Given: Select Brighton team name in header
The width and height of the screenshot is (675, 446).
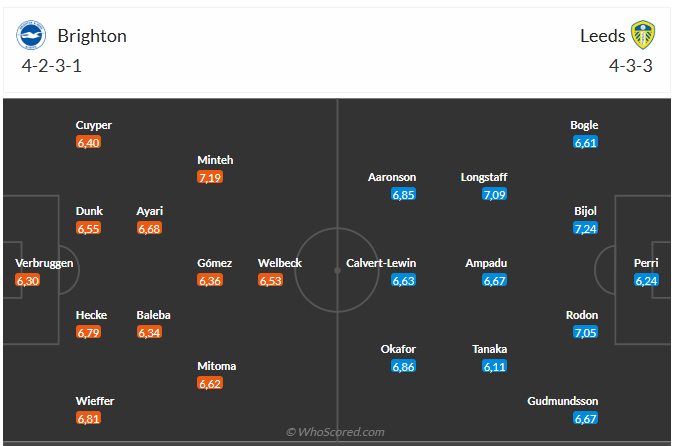Looking at the screenshot, I should tap(92, 36).
